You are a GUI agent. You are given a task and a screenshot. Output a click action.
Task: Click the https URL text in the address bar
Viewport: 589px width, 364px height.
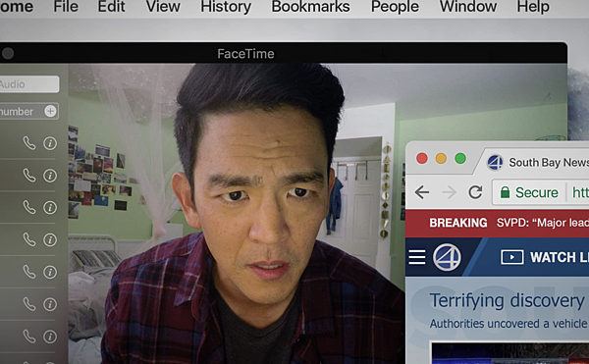tap(580, 192)
